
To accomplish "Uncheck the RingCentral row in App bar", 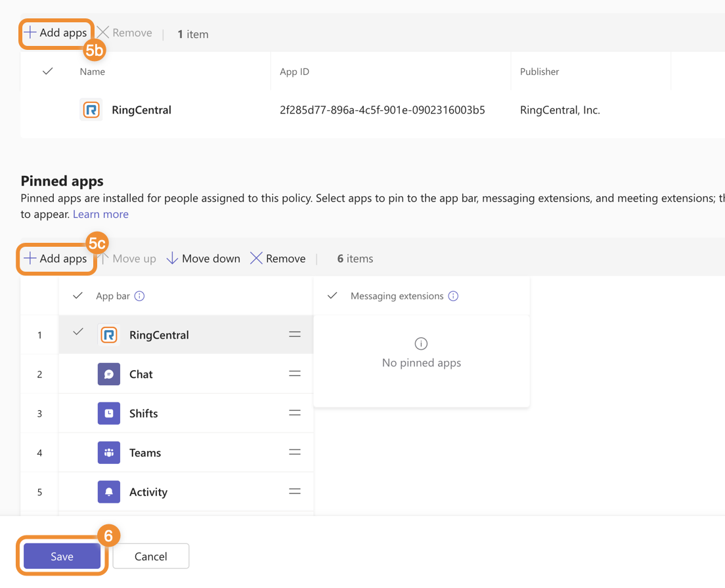I will (x=78, y=331).
